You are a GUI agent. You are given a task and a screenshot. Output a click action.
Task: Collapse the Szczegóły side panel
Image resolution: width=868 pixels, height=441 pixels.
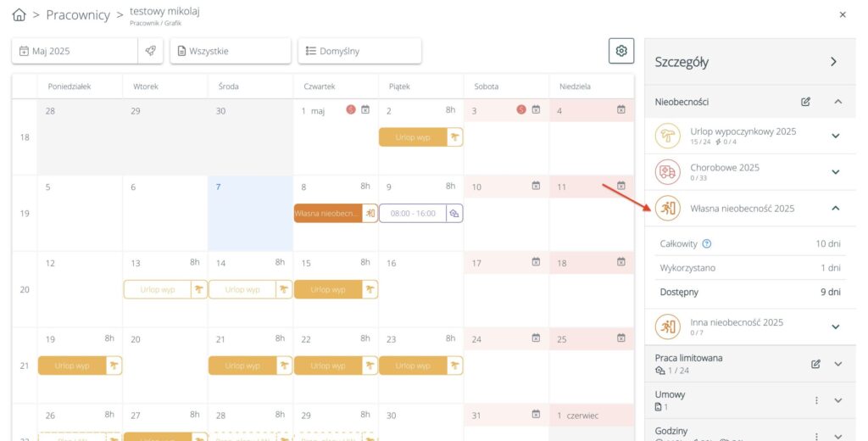click(x=833, y=62)
